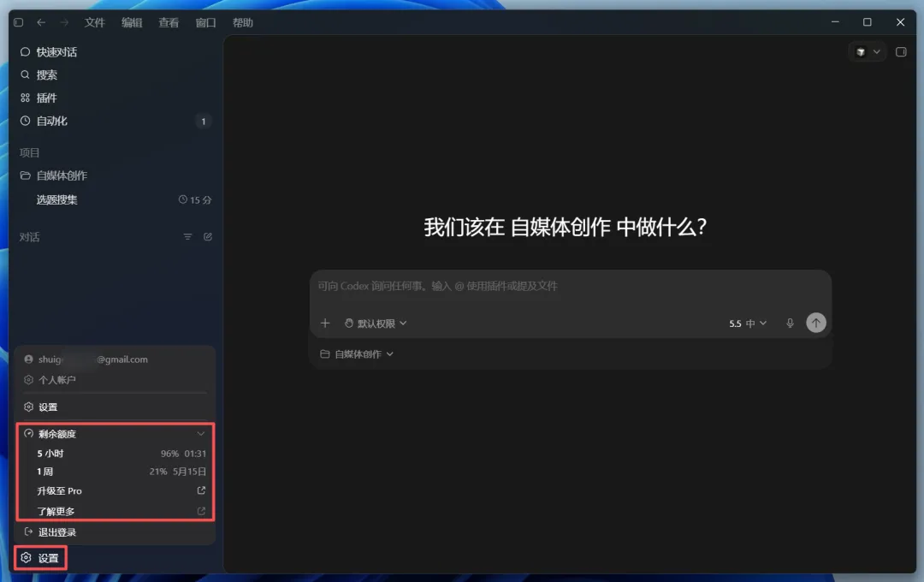
Task: Click the microphone voice input icon
Action: point(790,324)
